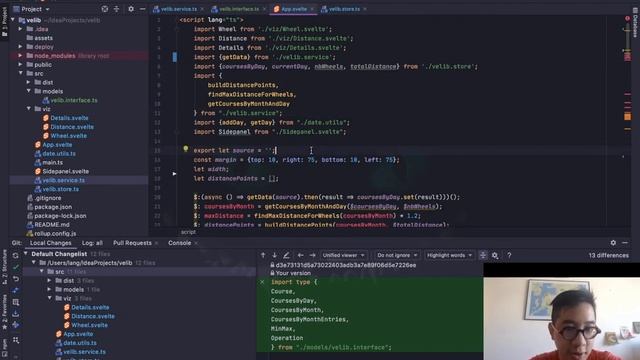Hide the Project panel with minimize icon

click(142, 9)
